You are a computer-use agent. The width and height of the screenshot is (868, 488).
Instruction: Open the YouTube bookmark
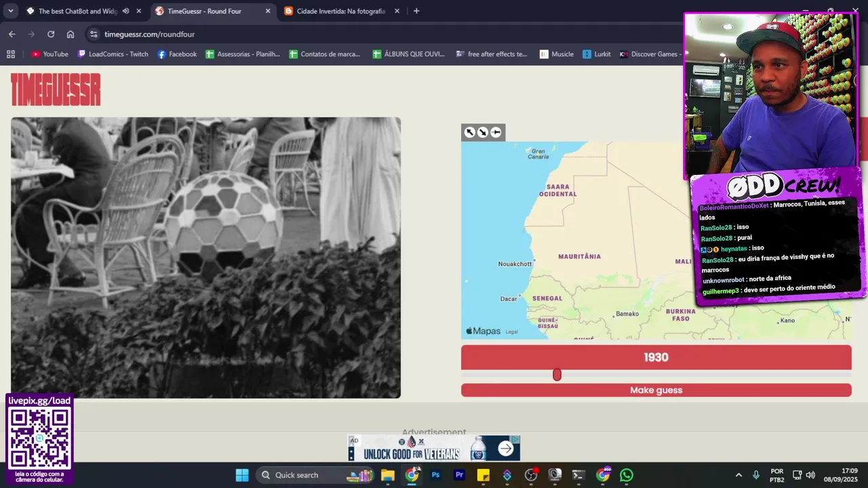(x=50, y=54)
